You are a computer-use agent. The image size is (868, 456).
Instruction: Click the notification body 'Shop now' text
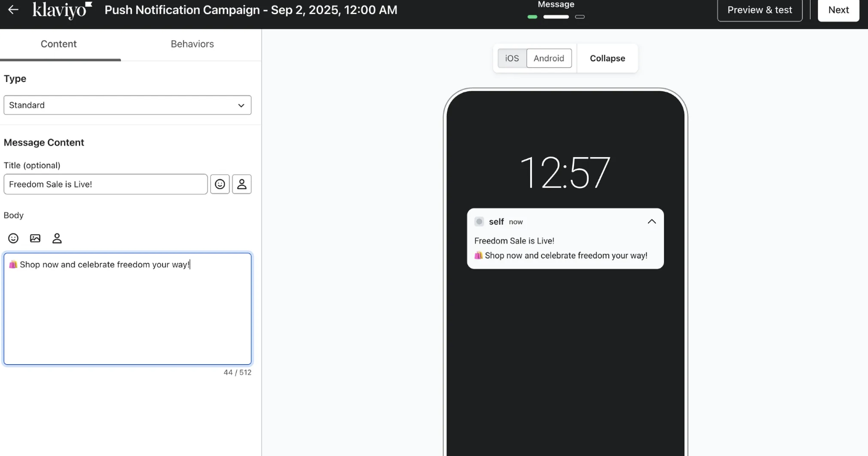pos(560,256)
